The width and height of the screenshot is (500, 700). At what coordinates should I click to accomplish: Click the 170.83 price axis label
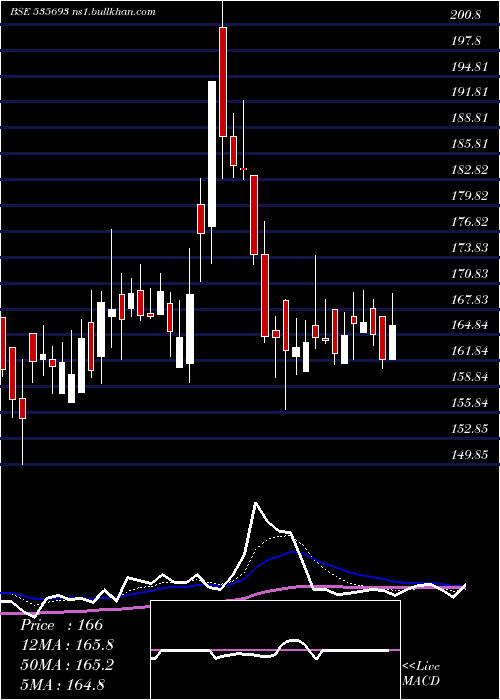coord(468,274)
